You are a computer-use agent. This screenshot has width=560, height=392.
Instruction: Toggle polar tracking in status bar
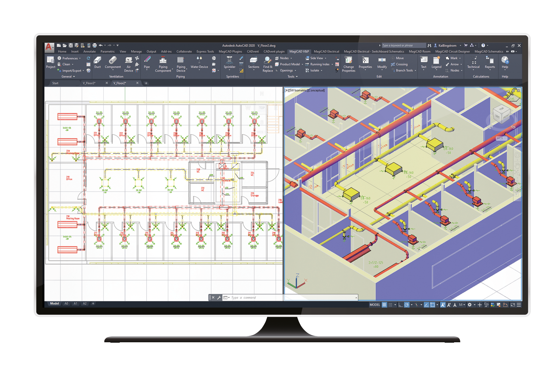pos(407,305)
